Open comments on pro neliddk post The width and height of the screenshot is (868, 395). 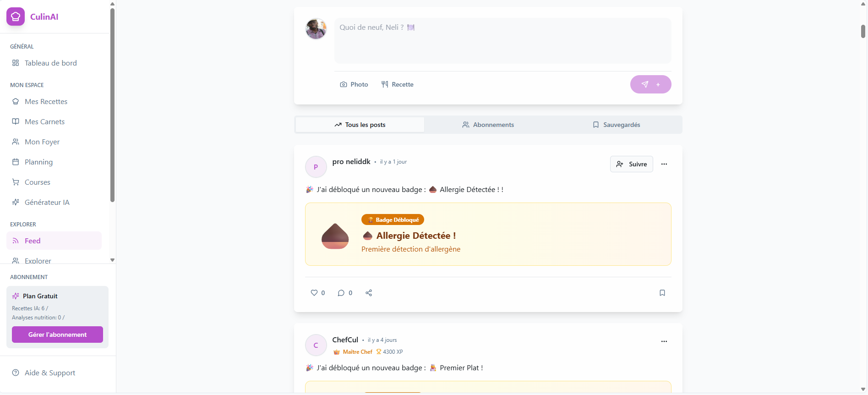coord(345,293)
